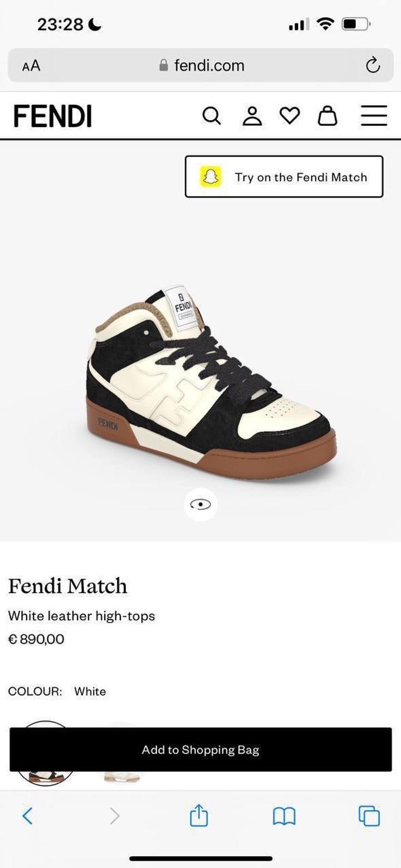Open the wishlist heart icon

pos(289,116)
